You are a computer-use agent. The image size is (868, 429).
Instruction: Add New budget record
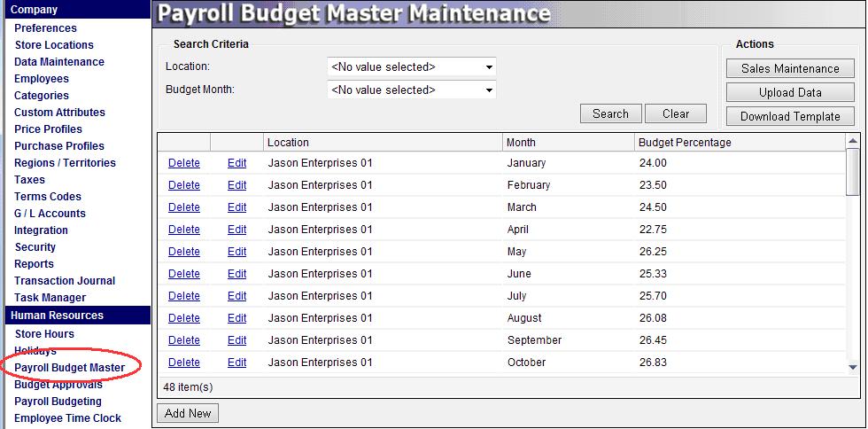(188, 413)
